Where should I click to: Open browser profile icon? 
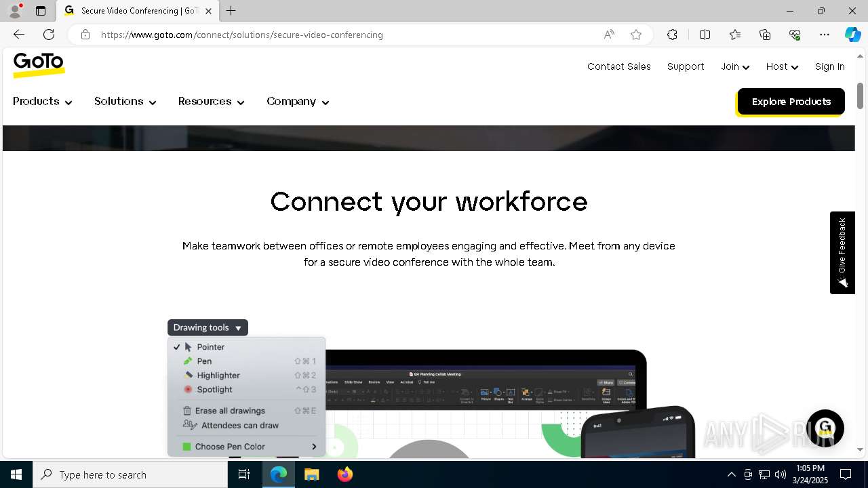coord(15,11)
